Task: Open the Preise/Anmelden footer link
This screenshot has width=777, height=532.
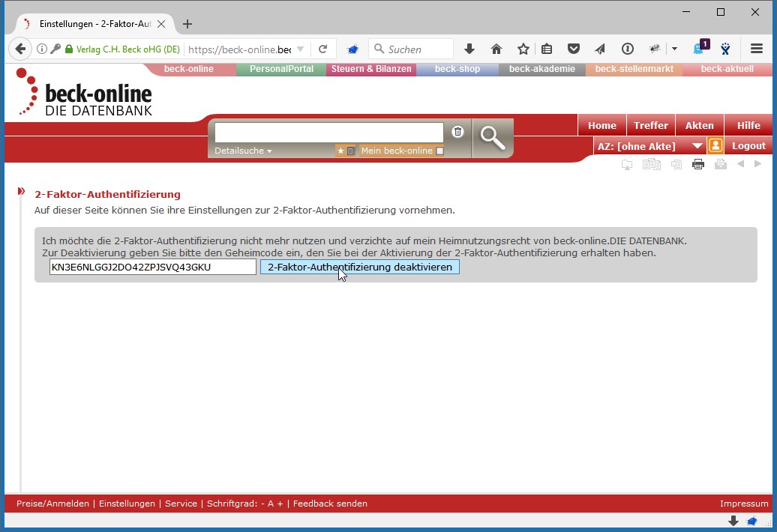Action: [x=52, y=504]
